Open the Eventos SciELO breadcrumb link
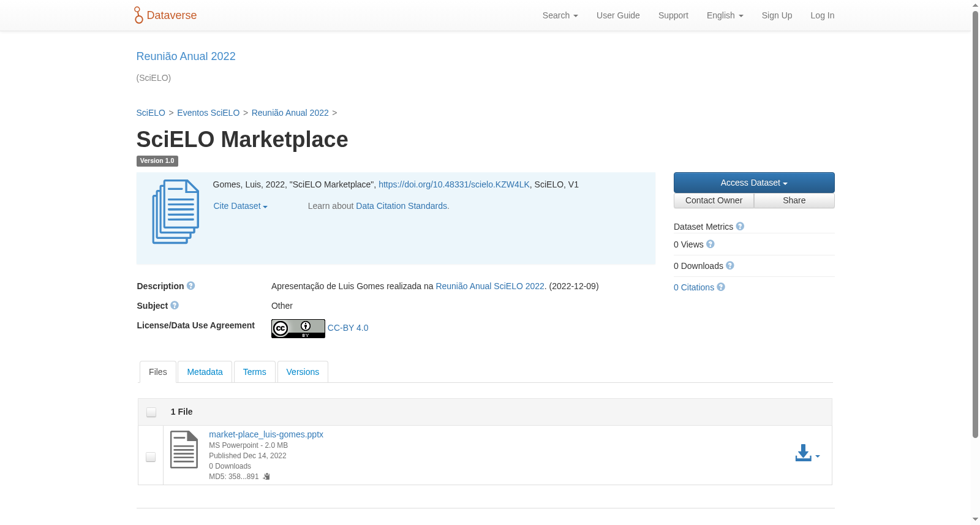The width and height of the screenshot is (980, 525). coord(208,113)
